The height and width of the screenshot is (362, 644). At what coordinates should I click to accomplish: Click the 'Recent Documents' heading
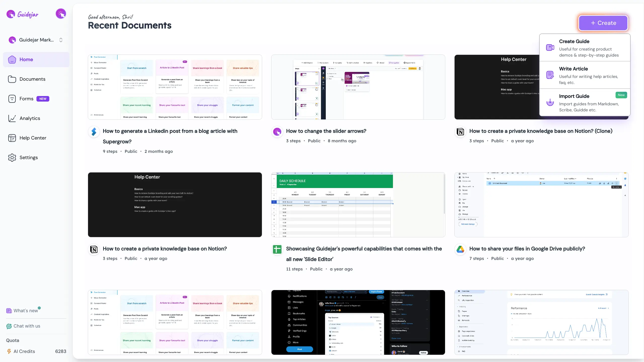click(x=130, y=25)
